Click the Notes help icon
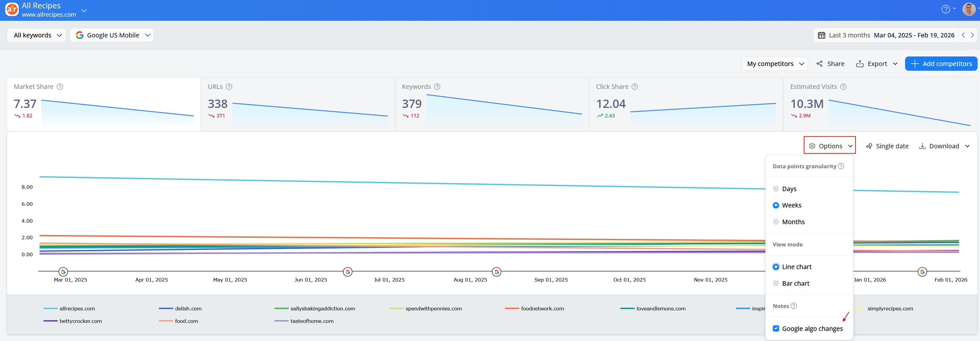980x341 pixels. [x=794, y=306]
